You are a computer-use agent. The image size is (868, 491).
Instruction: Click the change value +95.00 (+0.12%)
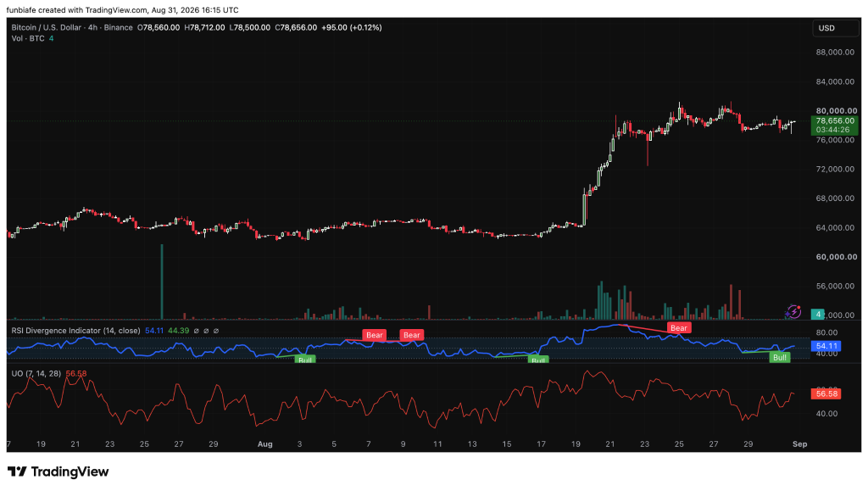pos(352,28)
